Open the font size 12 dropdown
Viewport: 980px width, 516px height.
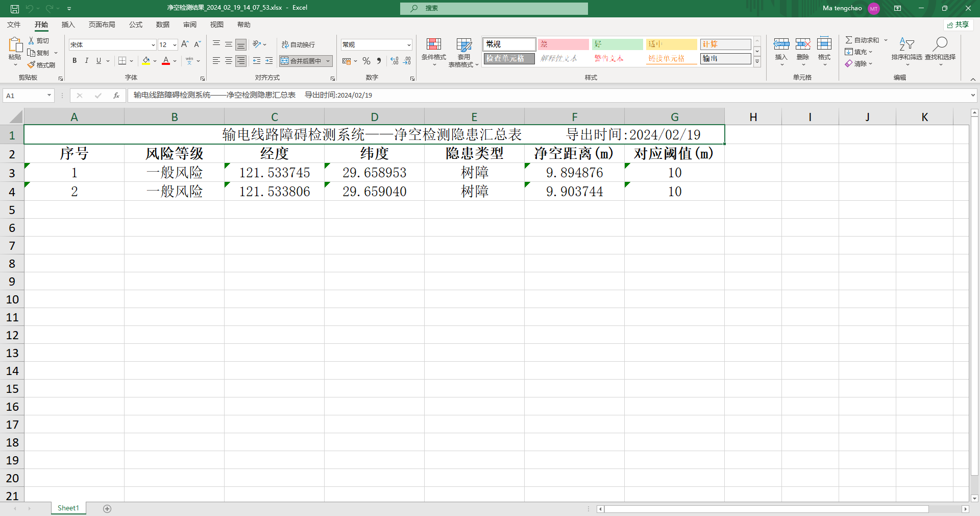point(175,45)
